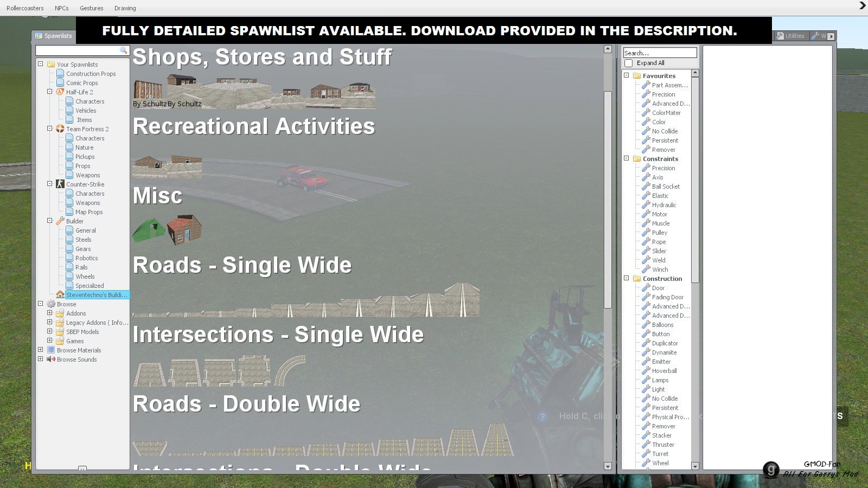The image size is (868, 488).
Task: Select the ColorMater tool in Favourites
Action: (666, 113)
